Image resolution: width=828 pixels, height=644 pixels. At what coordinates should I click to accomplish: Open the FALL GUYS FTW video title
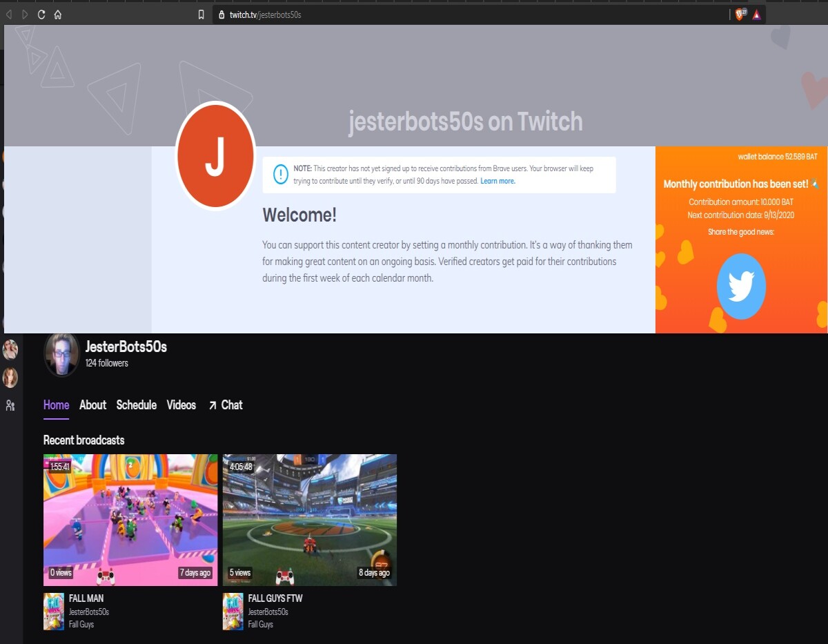(275, 598)
